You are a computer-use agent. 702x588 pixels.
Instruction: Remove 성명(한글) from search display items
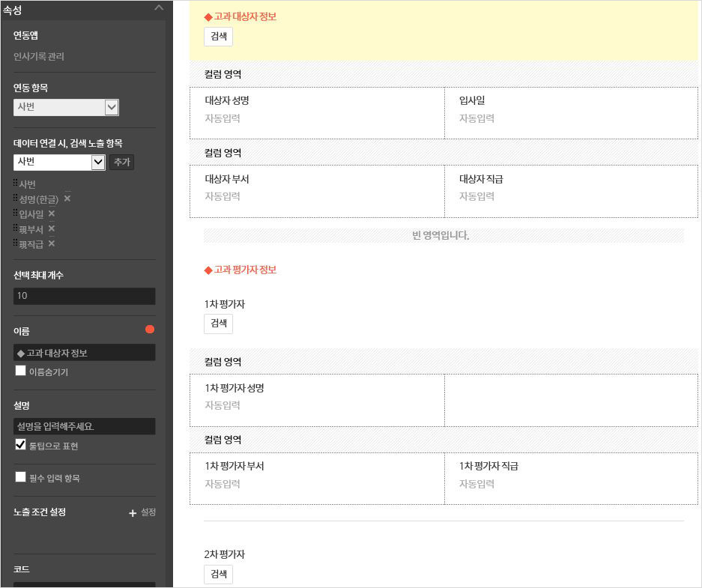(x=67, y=198)
